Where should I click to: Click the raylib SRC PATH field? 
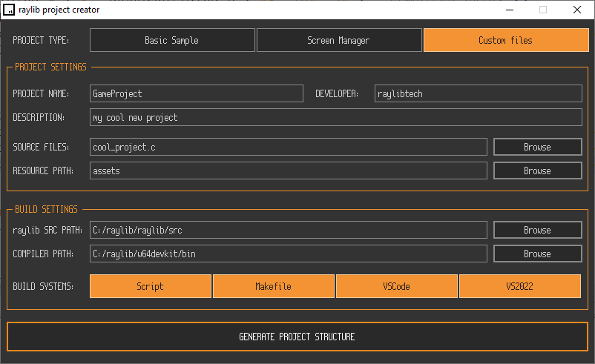click(x=289, y=230)
